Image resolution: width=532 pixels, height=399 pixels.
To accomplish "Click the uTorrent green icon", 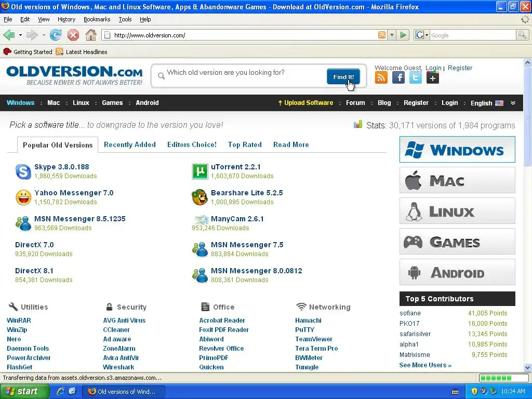I will click(200, 171).
